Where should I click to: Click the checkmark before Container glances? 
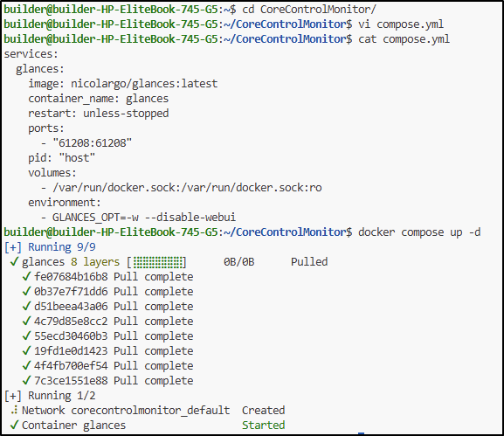[x=14, y=425]
